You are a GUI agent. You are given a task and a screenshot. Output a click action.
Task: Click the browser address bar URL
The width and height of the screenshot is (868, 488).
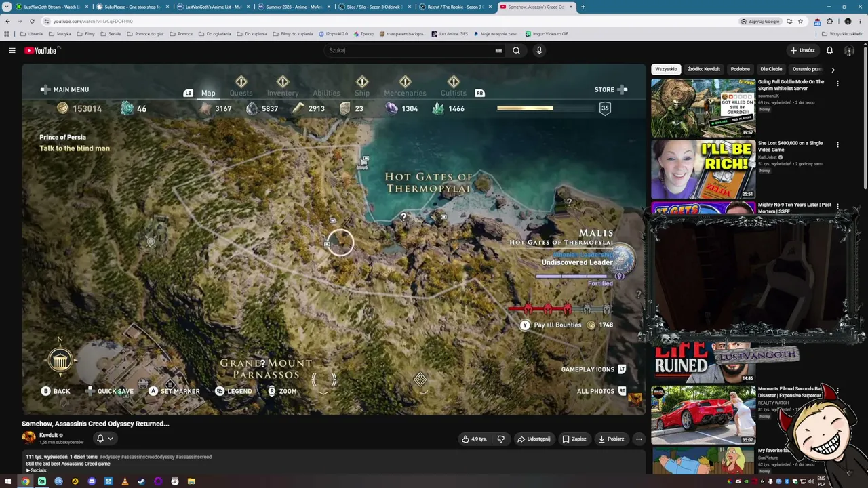(92, 21)
